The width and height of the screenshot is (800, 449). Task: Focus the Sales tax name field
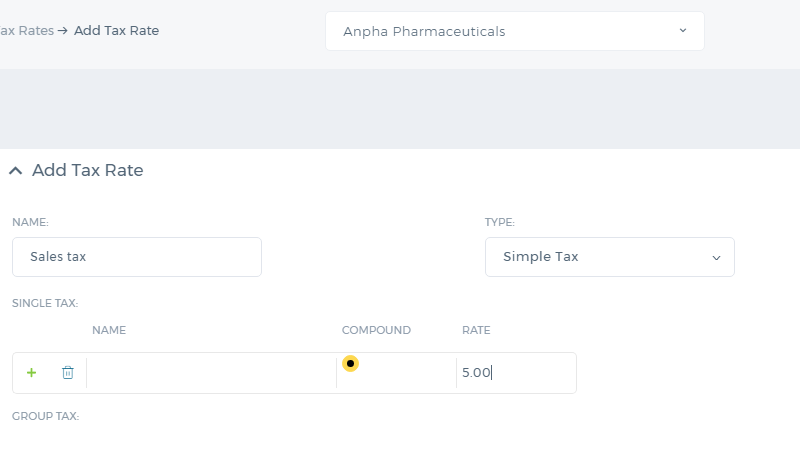coord(137,257)
